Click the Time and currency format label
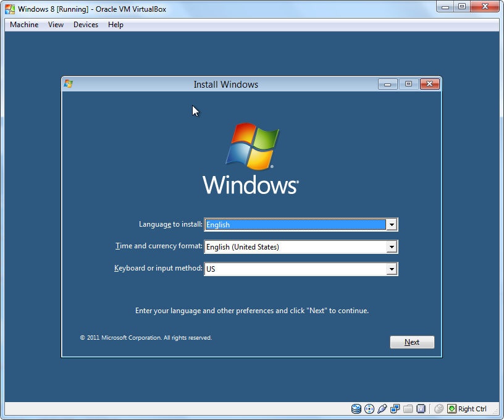The height and width of the screenshot is (420, 504). (159, 246)
